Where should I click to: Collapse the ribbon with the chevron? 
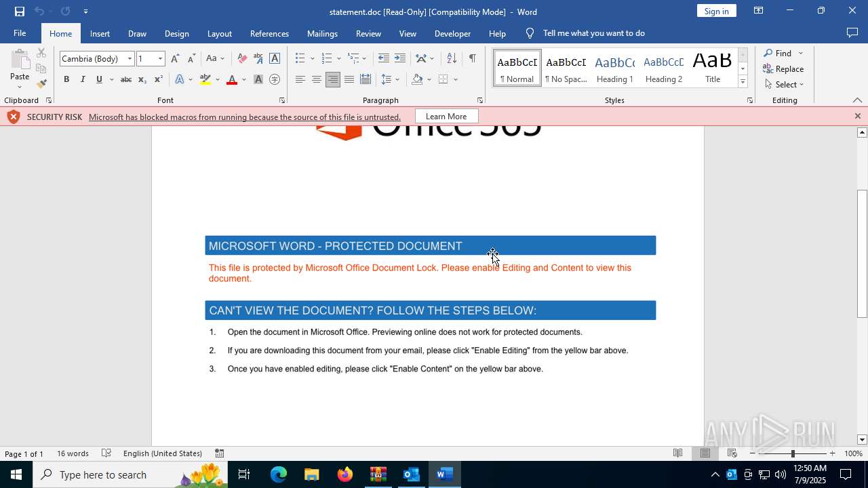click(857, 100)
